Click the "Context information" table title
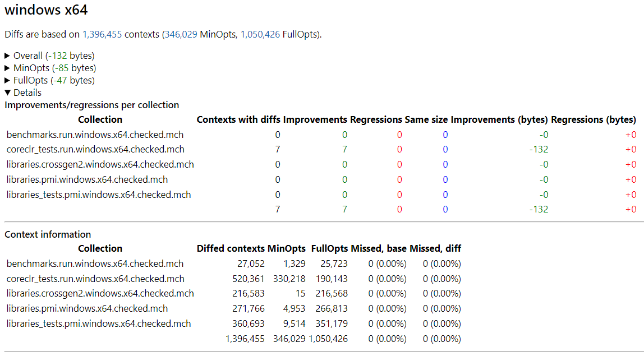Viewport: 644px width, 356px height. (x=48, y=234)
